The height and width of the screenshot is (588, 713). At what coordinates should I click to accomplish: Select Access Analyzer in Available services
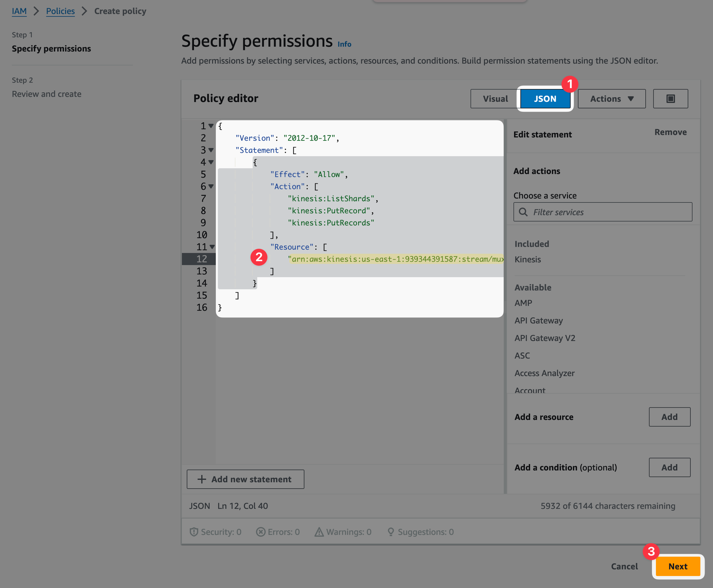coord(544,373)
